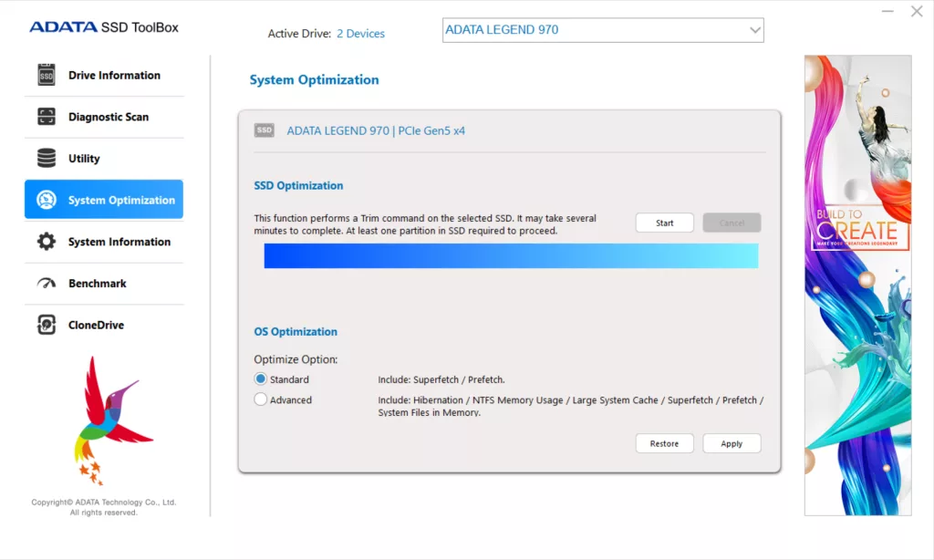Click the SSD badge beside ADATA LEGEND 970
This screenshot has height=560, width=934.
tap(264, 130)
